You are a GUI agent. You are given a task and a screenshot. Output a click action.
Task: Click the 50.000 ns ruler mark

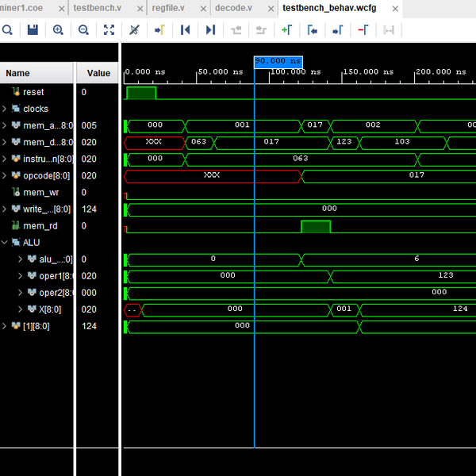point(221,72)
